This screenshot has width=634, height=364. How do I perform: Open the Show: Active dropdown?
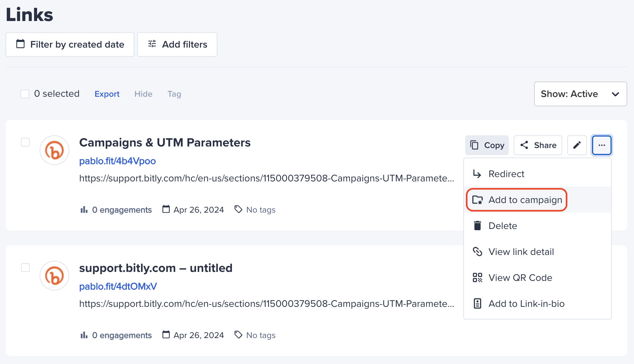[580, 94]
